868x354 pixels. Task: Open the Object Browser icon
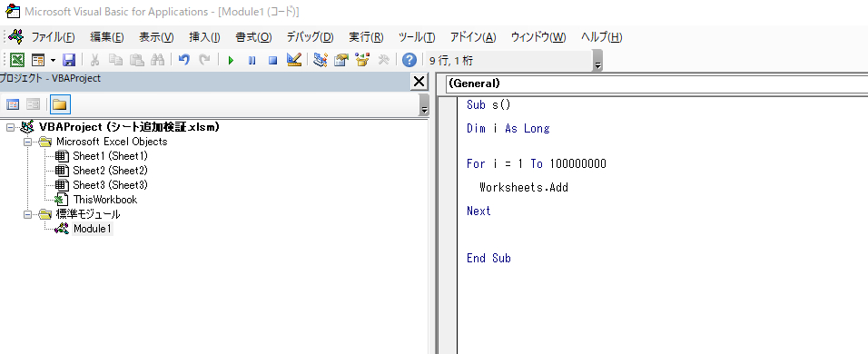(x=362, y=60)
